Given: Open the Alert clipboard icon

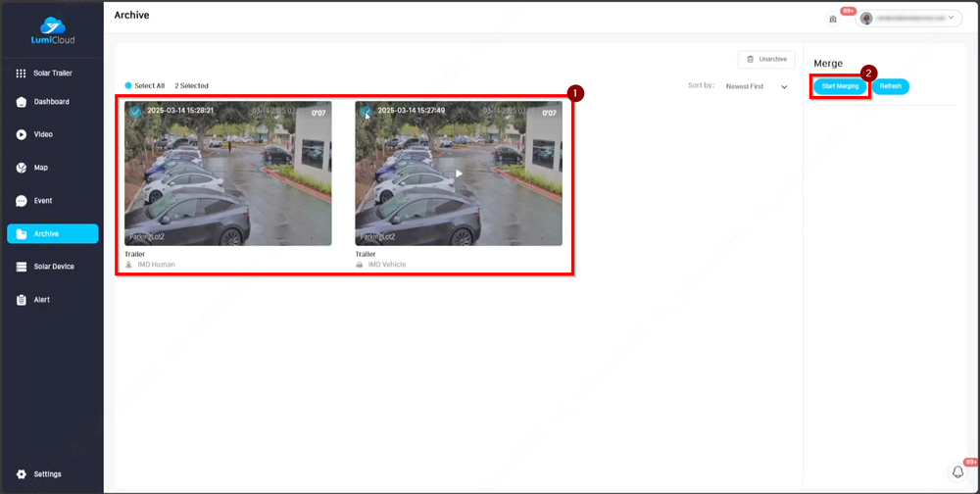Looking at the screenshot, I should click(x=22, y=300).
